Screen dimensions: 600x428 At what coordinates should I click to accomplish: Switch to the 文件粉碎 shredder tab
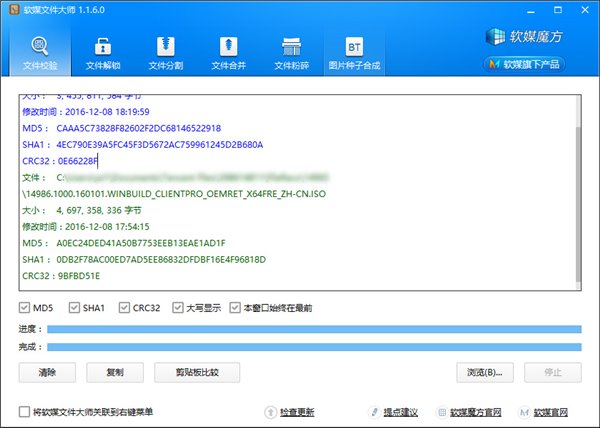point(292,53)
